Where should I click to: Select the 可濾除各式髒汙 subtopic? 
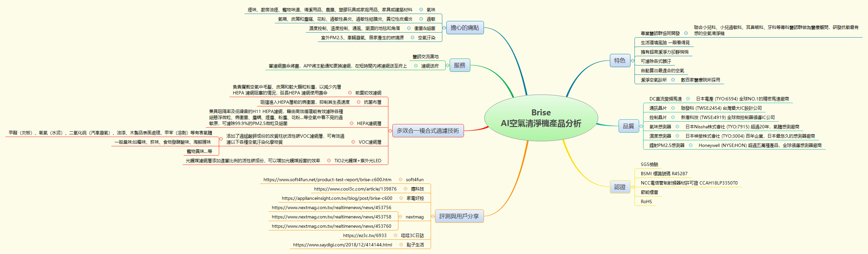656,61
